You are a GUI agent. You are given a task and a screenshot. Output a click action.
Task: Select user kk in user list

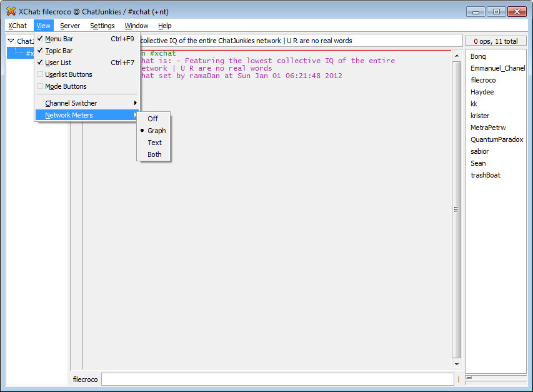pos(474,104)
